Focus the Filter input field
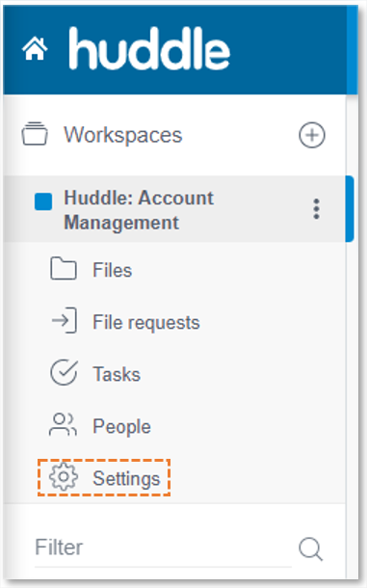 click(x=163, y=548)
